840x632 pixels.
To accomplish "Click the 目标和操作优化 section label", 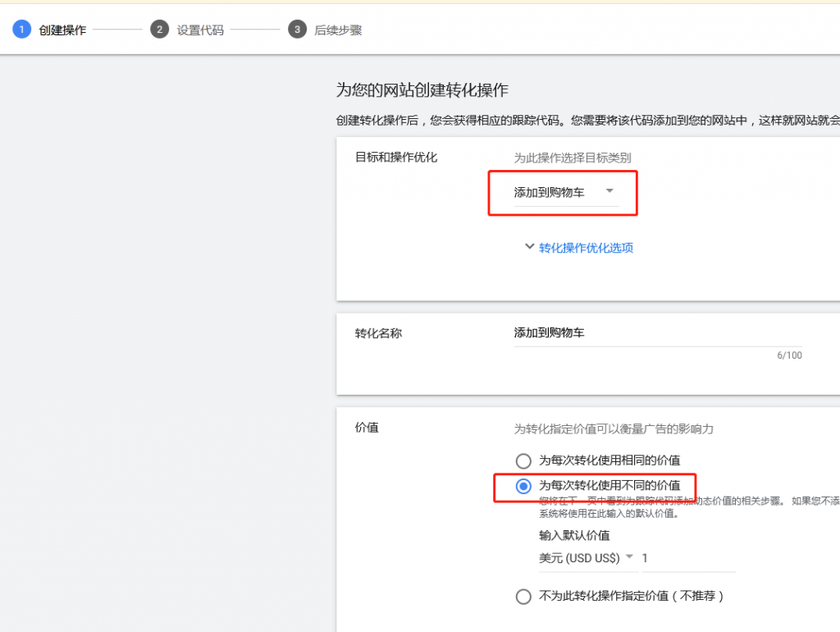I will tap(396, 157).
